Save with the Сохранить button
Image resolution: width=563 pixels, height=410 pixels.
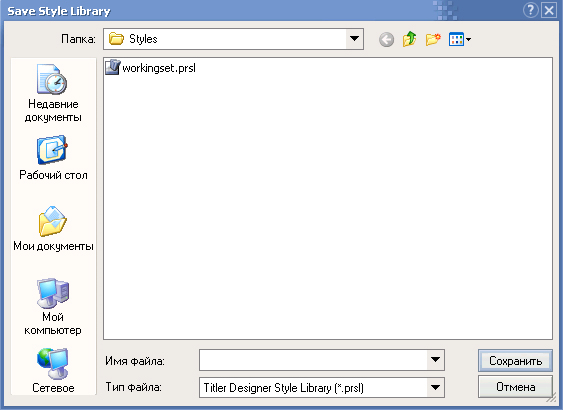[515, 360]
